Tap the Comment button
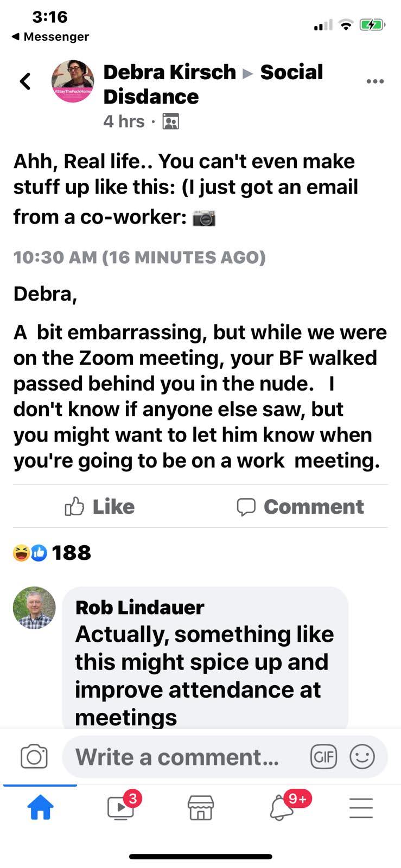 (301, 507)
